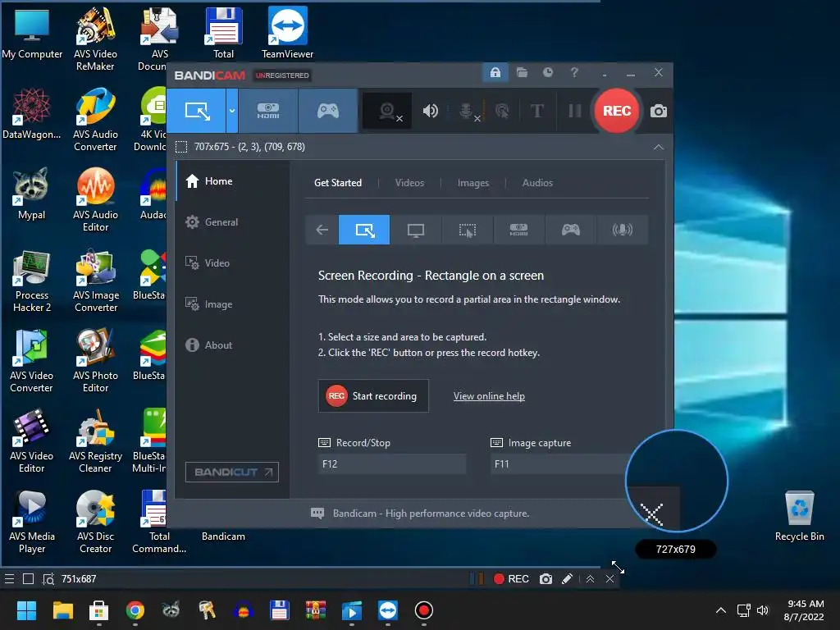
Task: Select AVS Video ReMaker desktop icon
Action: (x=95, y=39)
